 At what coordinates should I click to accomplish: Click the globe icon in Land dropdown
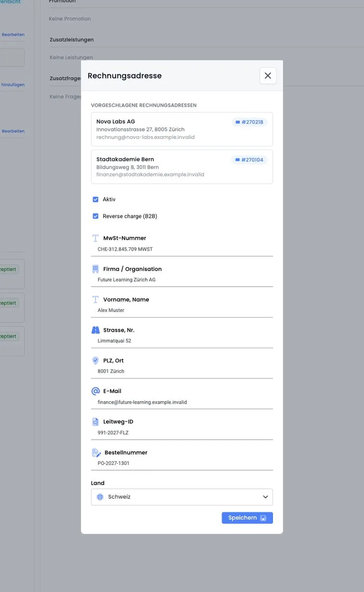tap(100, 497)
